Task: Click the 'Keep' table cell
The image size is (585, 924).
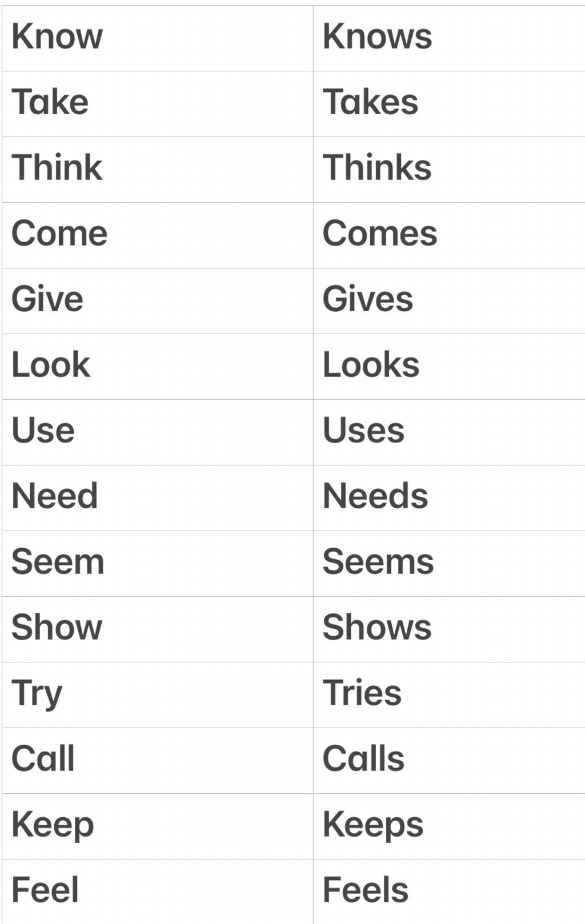Action: tap(158, 826)
